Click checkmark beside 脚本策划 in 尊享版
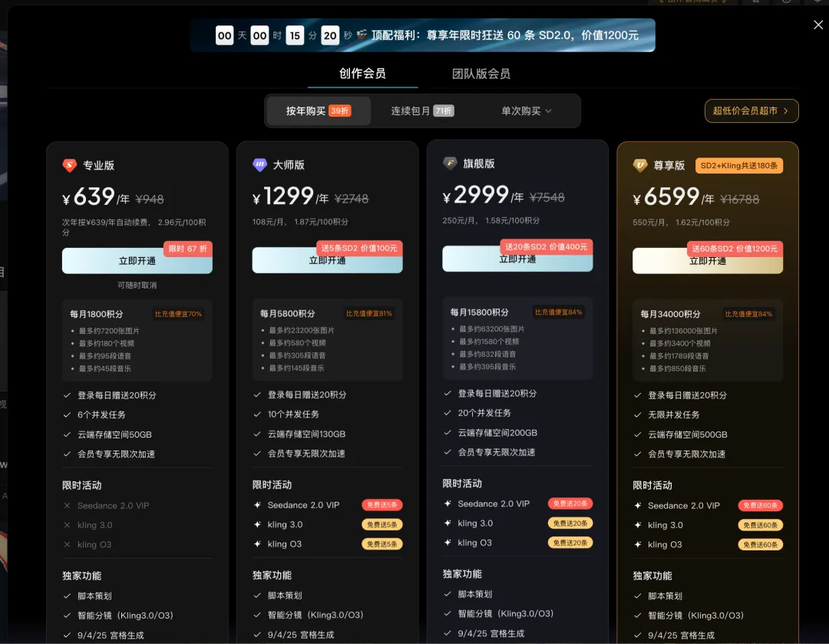 [x=638, y=596]
